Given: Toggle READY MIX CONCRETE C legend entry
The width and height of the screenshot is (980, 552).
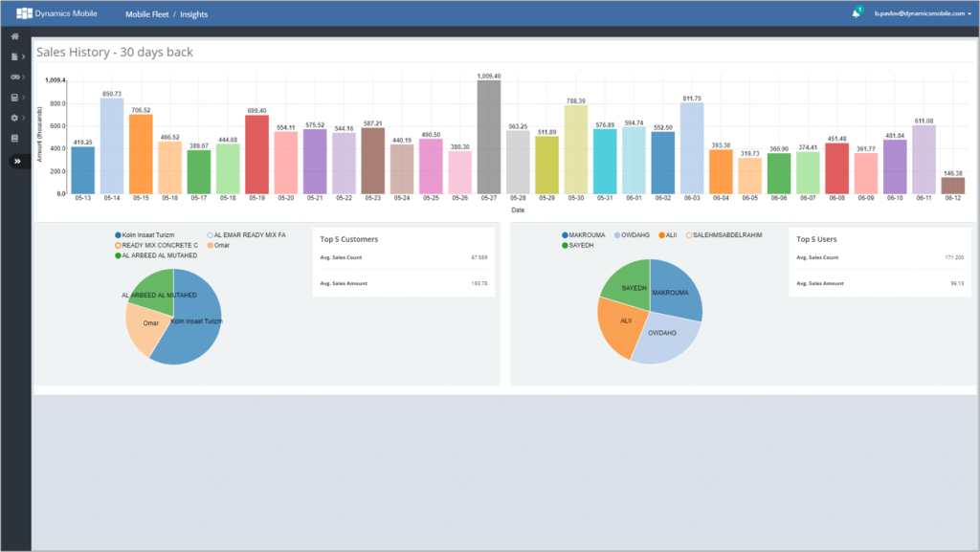Looking at the screenshot, I should click(x=156, y=246).
